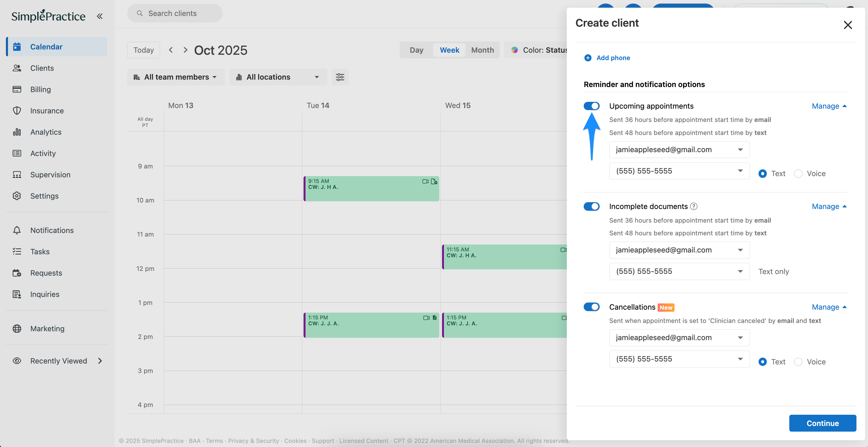Viewport: 868px width, 447px height.
Task: Switch calendar to Week view
Action: [449, 50]
